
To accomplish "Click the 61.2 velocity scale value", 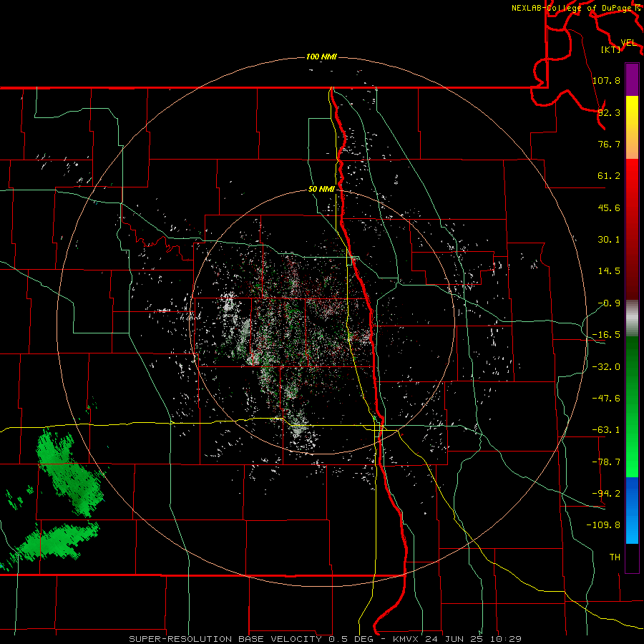I will click(609, 176).
